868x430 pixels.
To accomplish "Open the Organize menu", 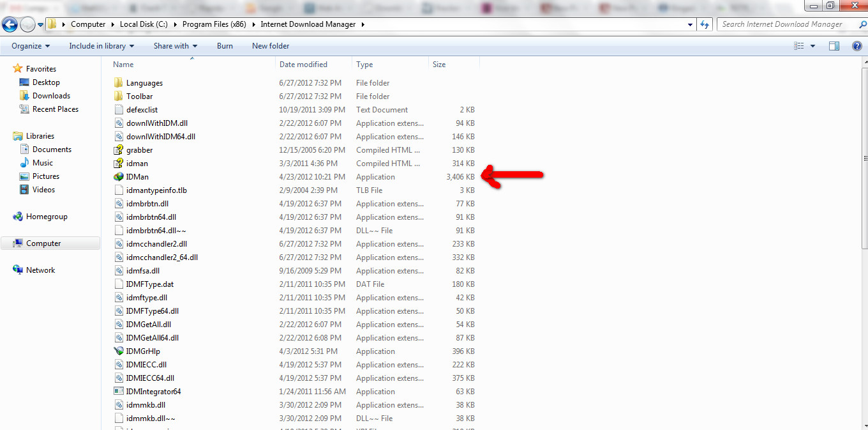I will coord(31,46).
